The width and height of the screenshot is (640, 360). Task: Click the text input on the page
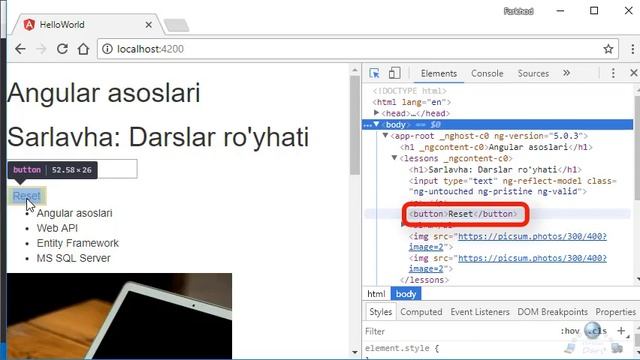(72, 169)
